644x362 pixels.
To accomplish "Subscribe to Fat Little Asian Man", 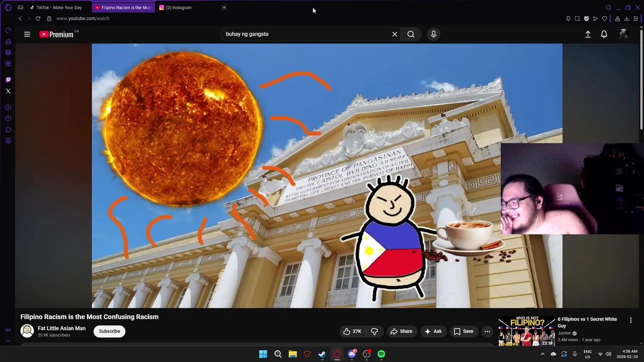I will point(109,331).
